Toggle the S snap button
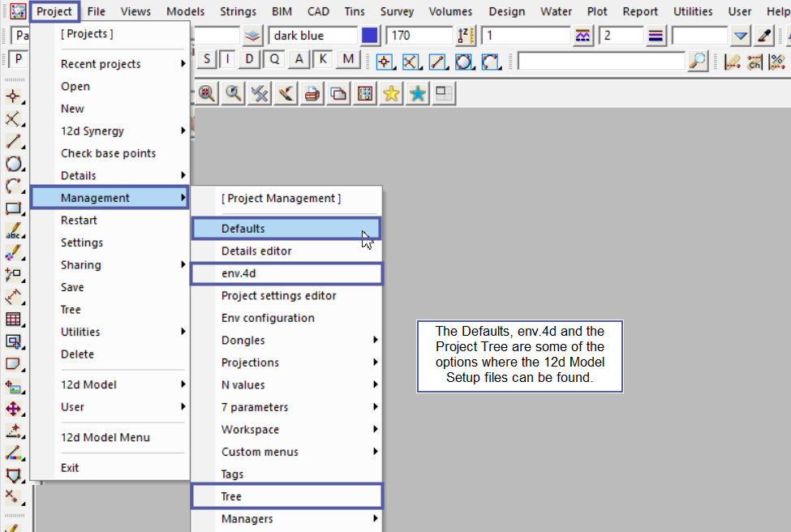 208,59
